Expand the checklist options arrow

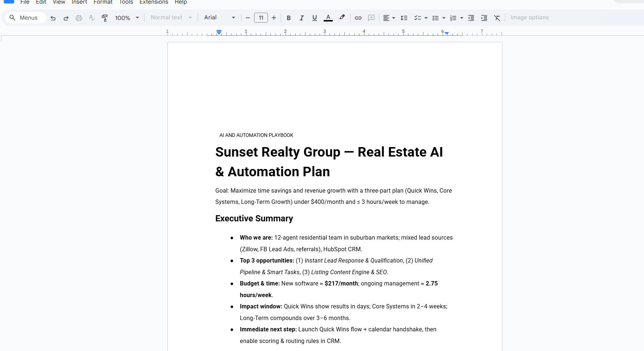coord(426,18)
